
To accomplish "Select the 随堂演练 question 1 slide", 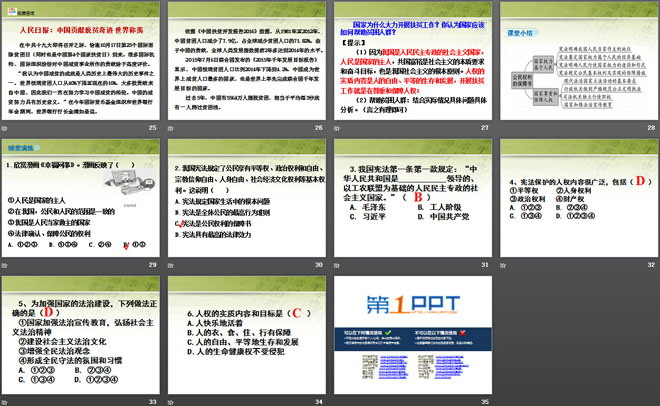I will coord(80,198).
